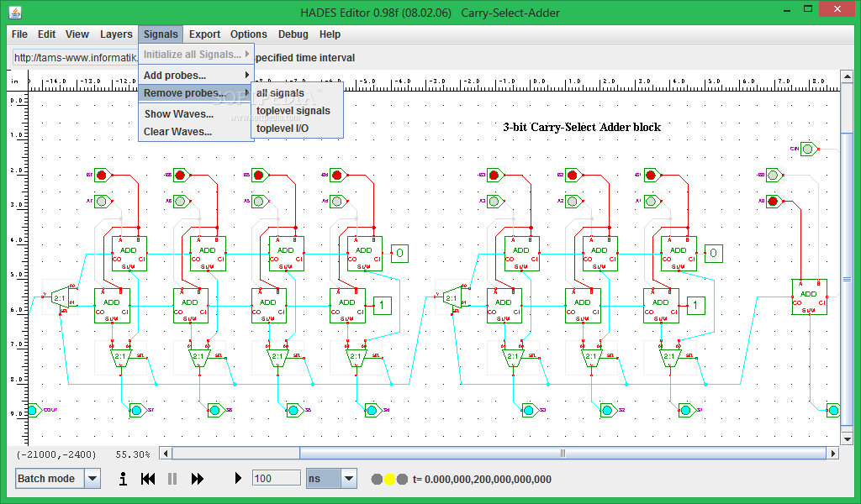This screenshot has width=861, height=504.
Task: Click the Java application icon in title bar
Action: (x=15, y=12)
